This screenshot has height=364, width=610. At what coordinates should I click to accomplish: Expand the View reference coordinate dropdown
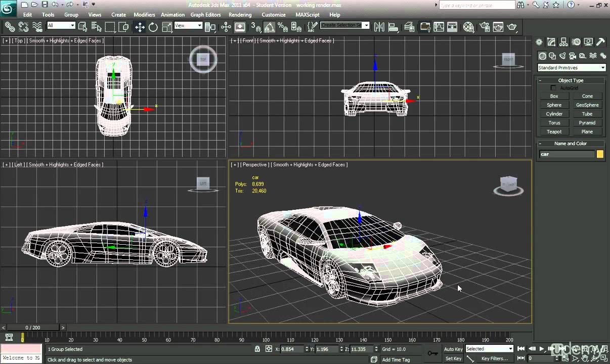188,26
